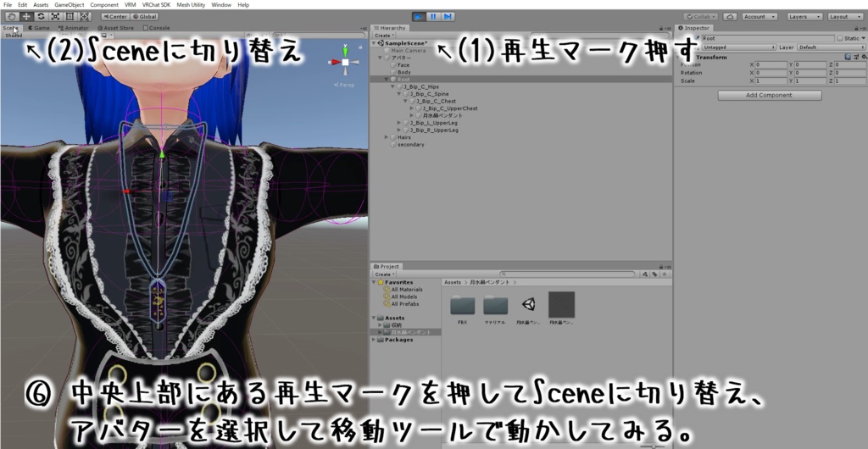Open the Layout dropdown
The width and height of the screenshot is (868, 449).
pyautogui.click(x=845, y=17)
